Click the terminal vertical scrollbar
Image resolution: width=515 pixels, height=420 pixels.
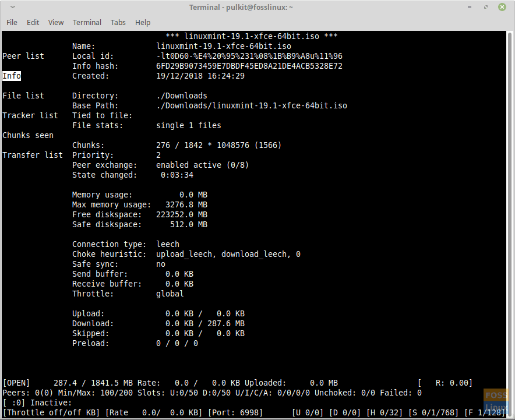[510, 224]
